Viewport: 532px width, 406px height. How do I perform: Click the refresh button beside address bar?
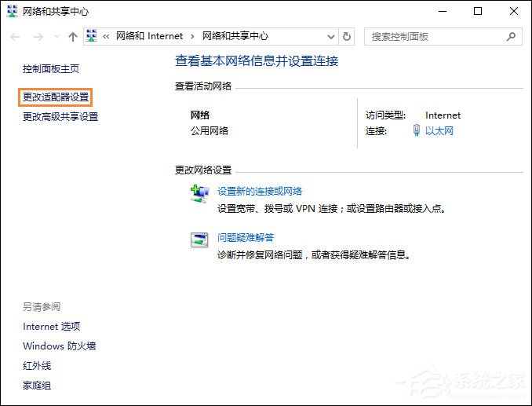pyautogui.click(x=348, y=37)
